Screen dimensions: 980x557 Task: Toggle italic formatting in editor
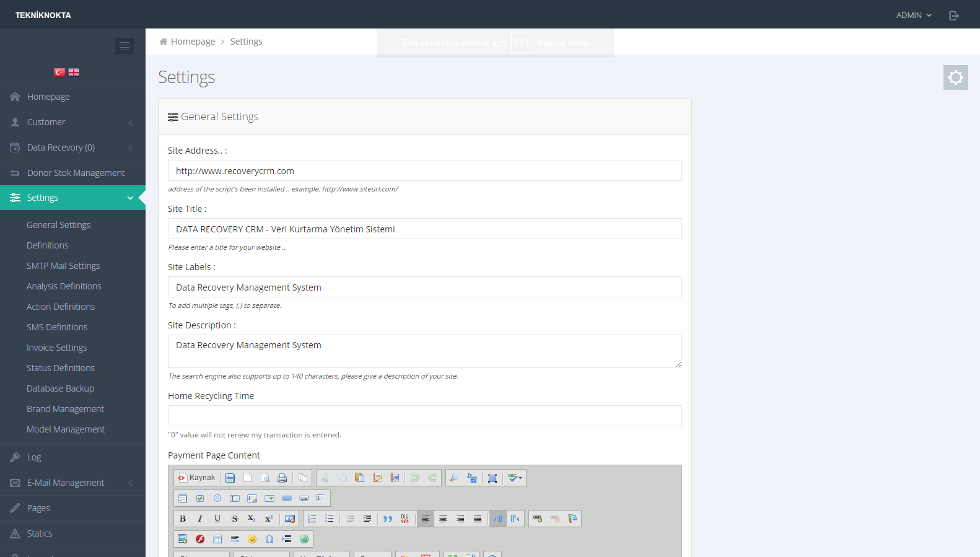point(200,519)
